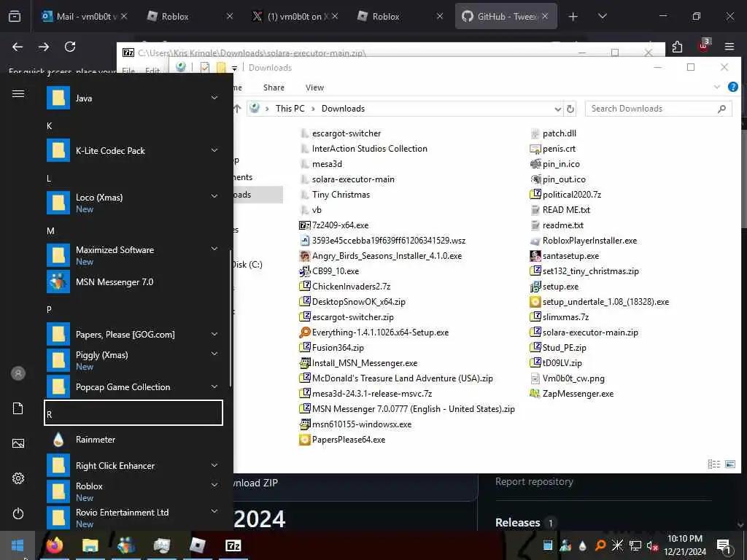
Task: Open Documents from Start menu sidebar
Action: click(x=18, y=408)
